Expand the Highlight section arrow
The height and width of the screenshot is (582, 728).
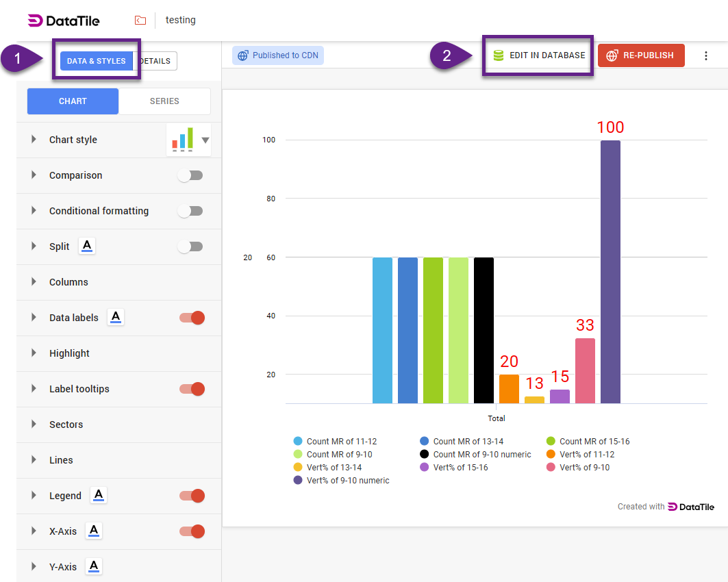coord(34,353)
